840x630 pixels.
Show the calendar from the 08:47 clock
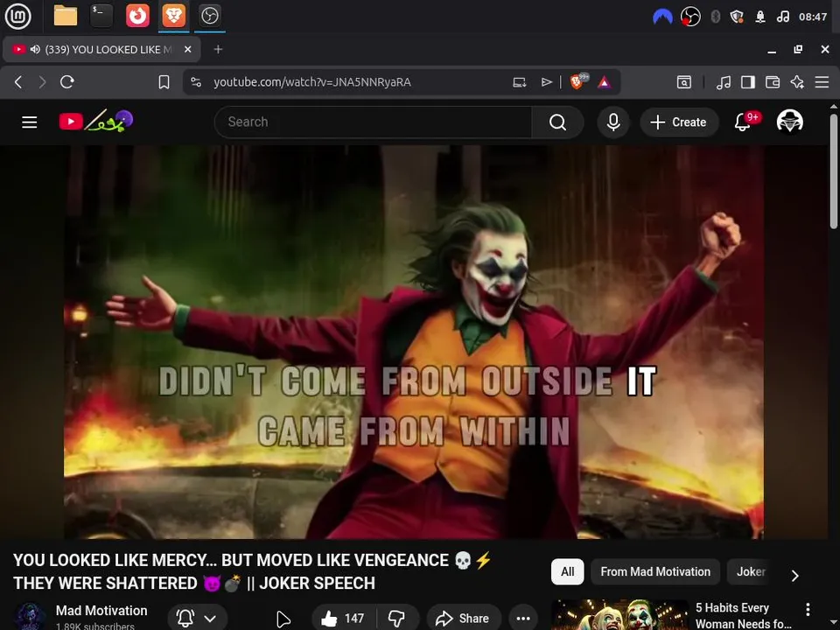[813, 17]
